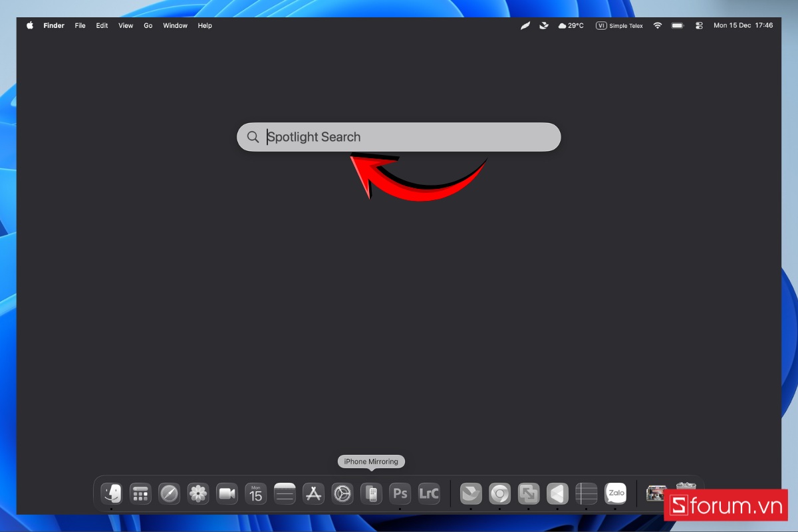Open the Simple Telex input source menu
798x532 pixels.
619,25
